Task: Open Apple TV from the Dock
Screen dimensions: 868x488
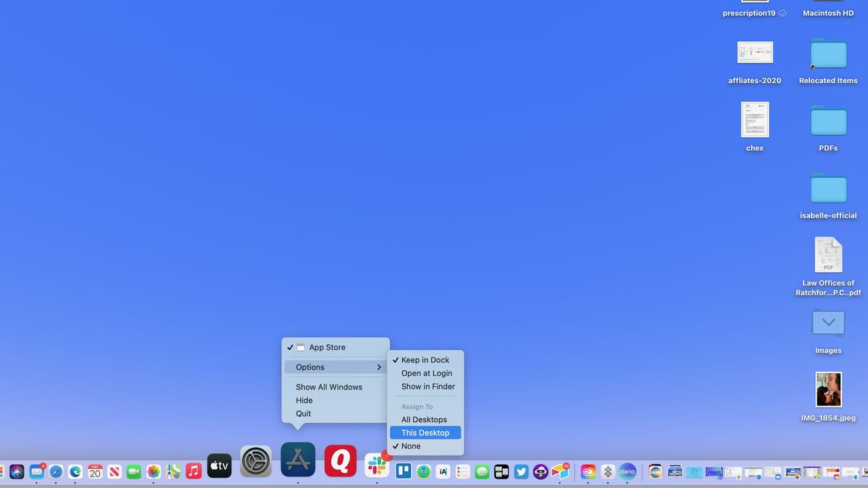Action: pos(219,466)
